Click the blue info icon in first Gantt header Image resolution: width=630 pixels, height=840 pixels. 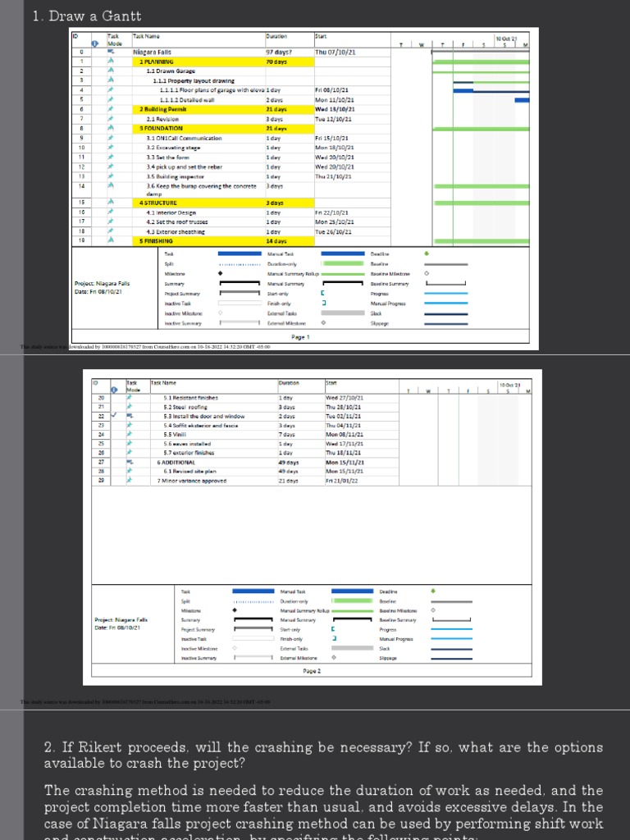95,44
